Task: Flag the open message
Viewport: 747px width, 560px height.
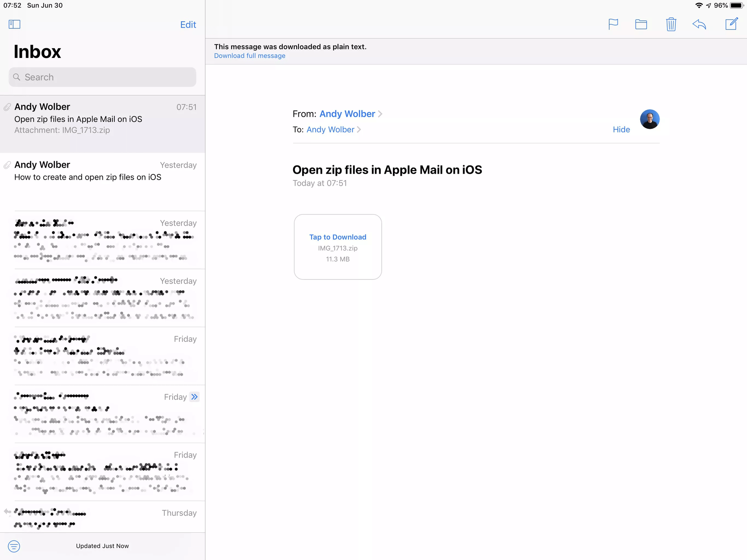Action: coord(613,24)
